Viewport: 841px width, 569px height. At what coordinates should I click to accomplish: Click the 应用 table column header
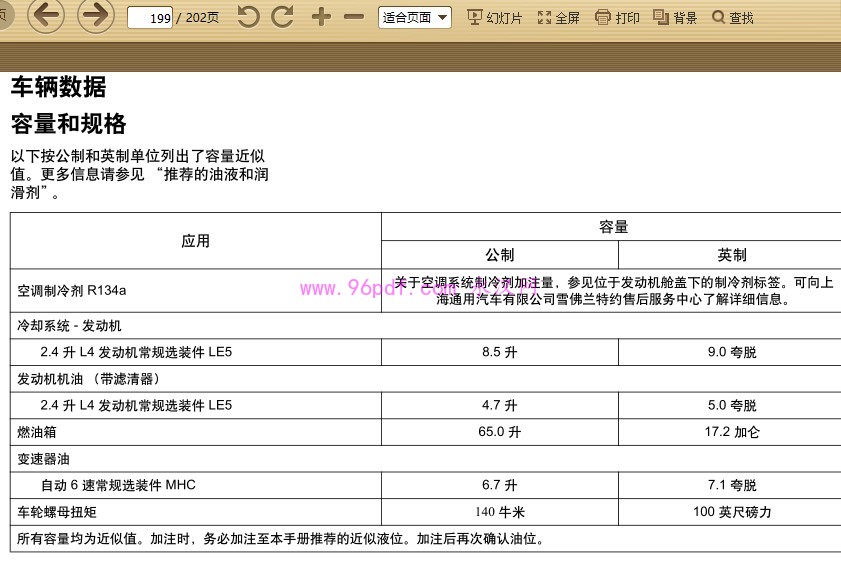click(196, 241)
